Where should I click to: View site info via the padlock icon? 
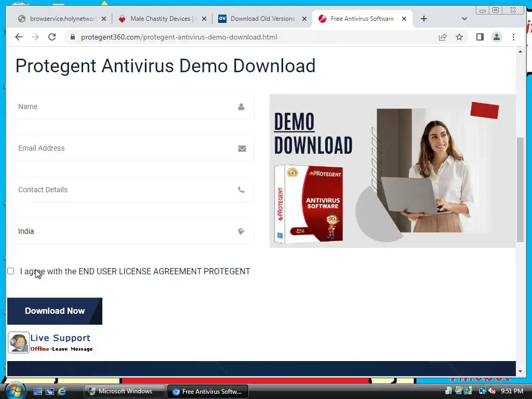click(72, 37)
